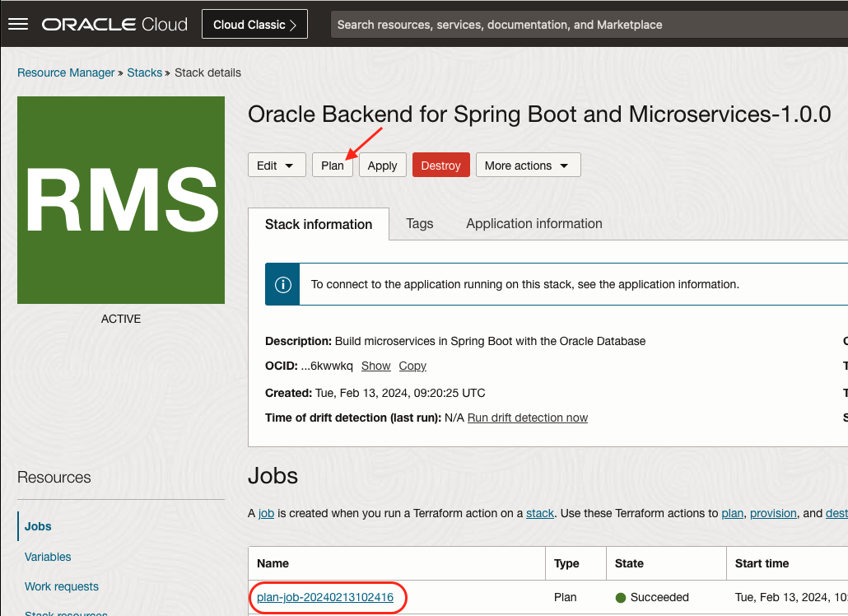The height and width of the screenshot is (616, 848).
Task: Expand the More actions dropdown
Action: pyautogui.click(x=528, y=165)
